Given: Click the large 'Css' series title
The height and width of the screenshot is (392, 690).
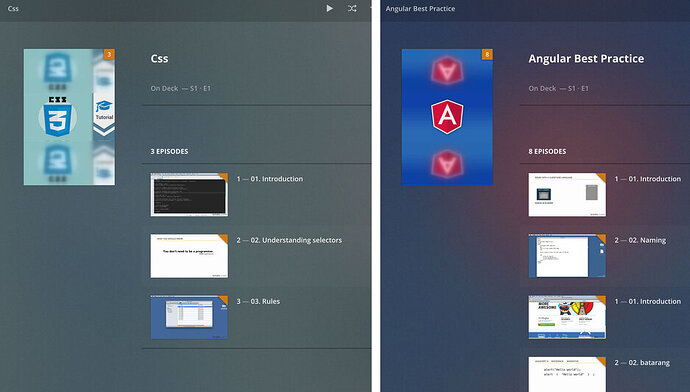Looking at the screenshot, I should (x=159, y=59).
